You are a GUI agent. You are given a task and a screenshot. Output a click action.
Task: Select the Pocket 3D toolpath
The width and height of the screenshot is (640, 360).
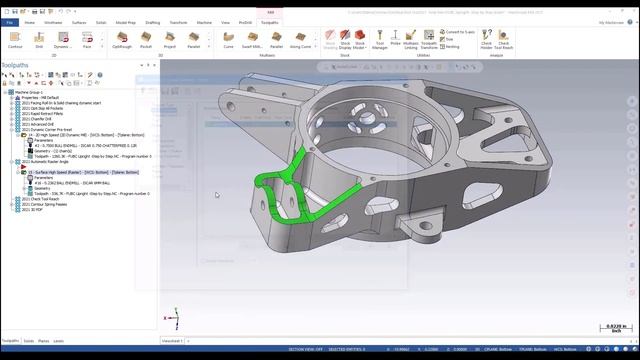pyautogui.click(x=146, y=40)
